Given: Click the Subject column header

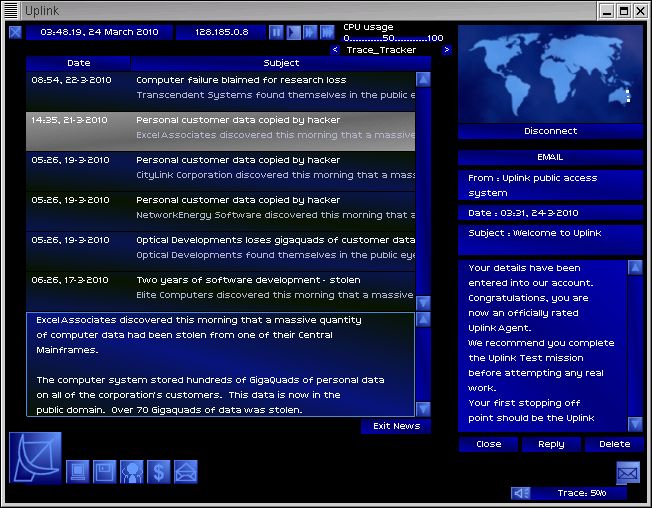Looking at the screenshot, I should point(281,63).
